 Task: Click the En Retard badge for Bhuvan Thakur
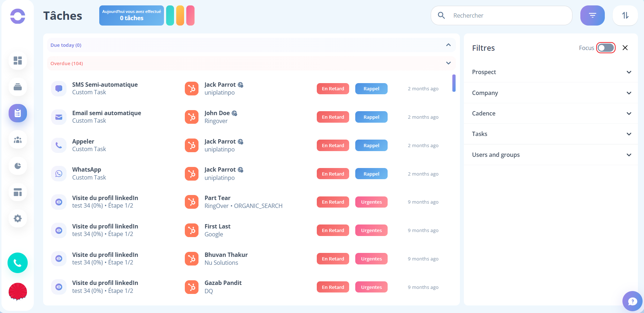click(x=333, y=259)
